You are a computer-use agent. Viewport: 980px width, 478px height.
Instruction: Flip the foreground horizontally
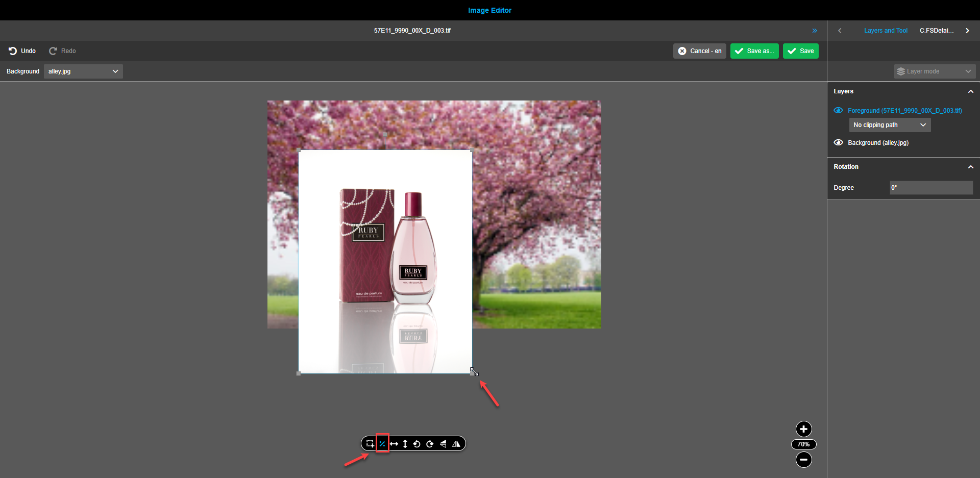(x=456, y=443)
